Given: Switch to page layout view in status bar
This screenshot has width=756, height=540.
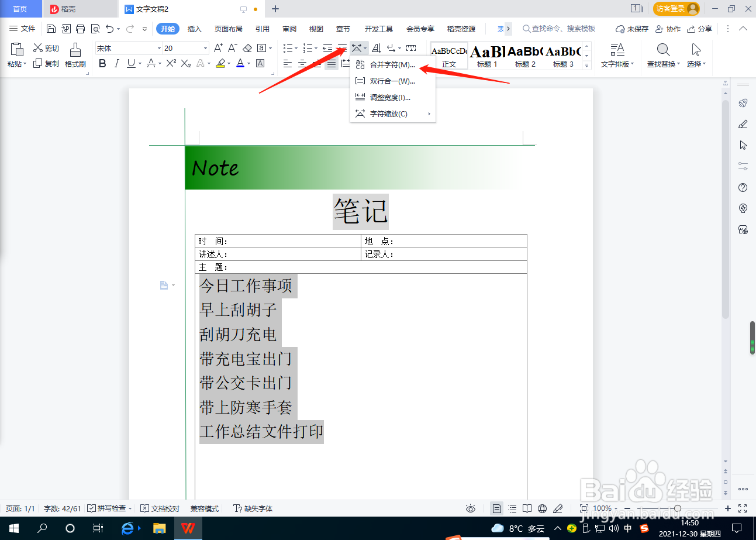Looking at the screenshot, I should (496, 508).
